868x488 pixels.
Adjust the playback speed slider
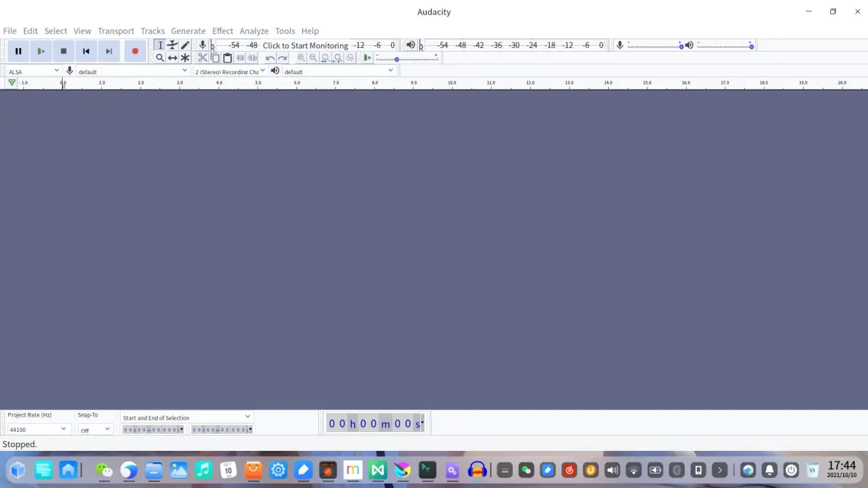point(407,58)
